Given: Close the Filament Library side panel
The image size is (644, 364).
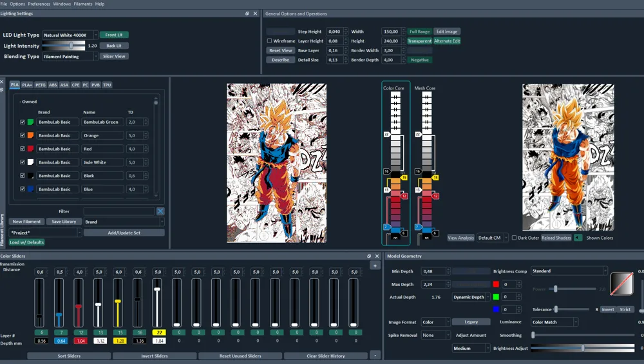Looking at the screenshot, I should click(2, 82).
